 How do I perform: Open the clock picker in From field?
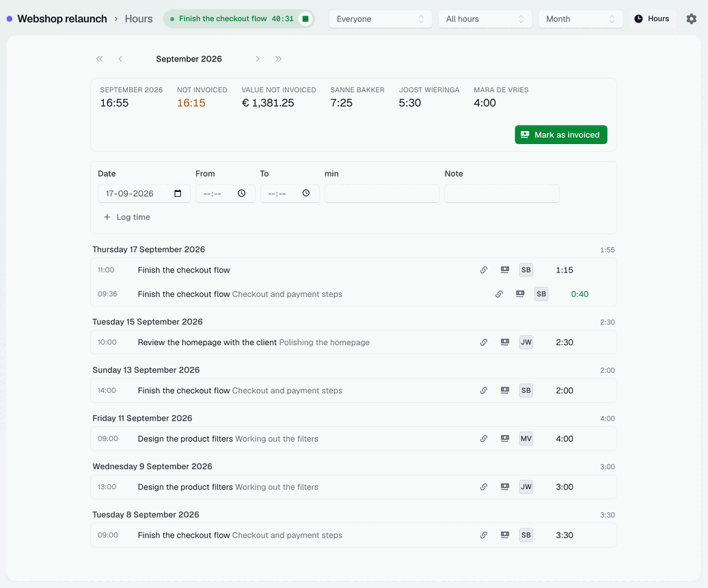(241, 193)
